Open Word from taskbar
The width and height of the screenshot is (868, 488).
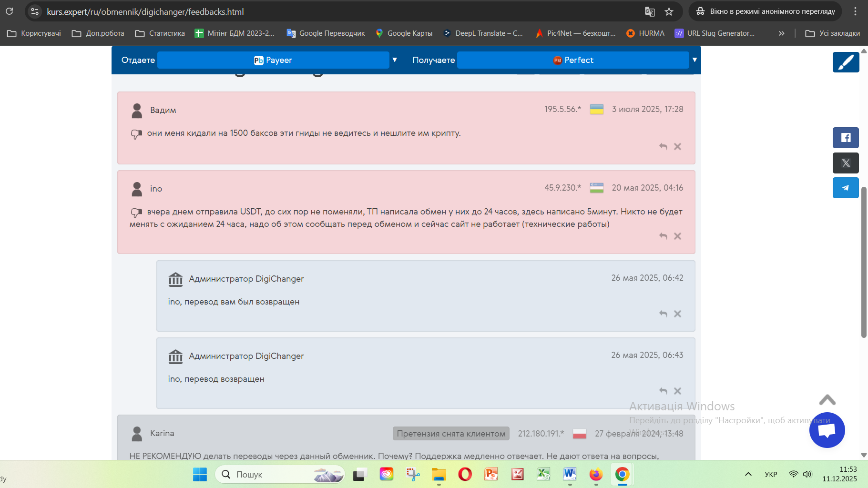point(570,475)
